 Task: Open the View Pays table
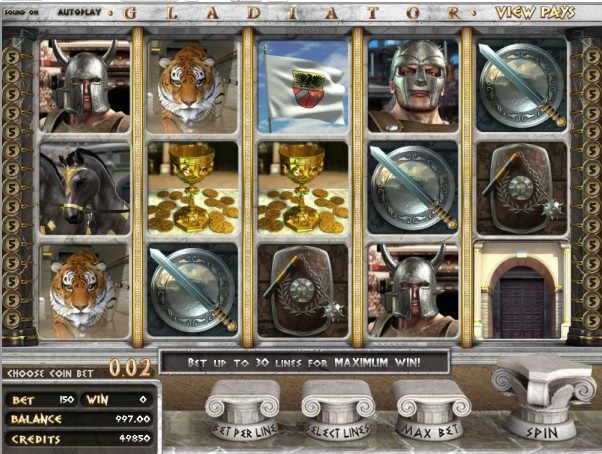click(x=535, y=13)
